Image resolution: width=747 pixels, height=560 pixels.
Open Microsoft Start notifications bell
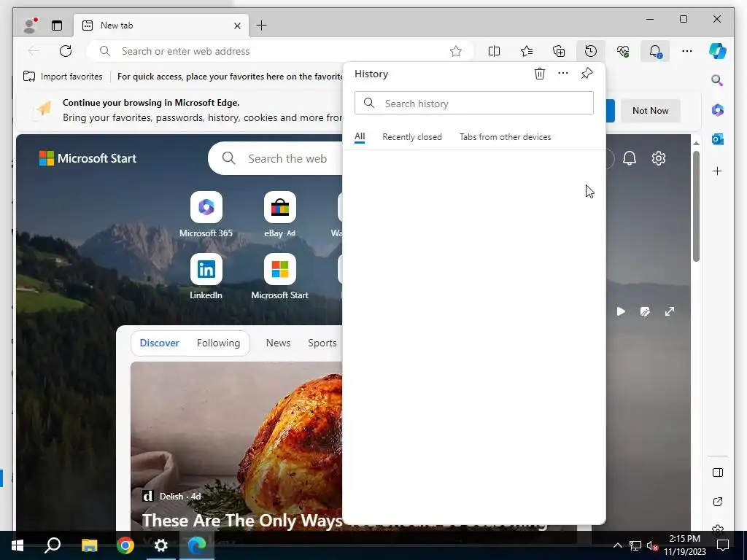pyautogui.click(x=630, y=158)
